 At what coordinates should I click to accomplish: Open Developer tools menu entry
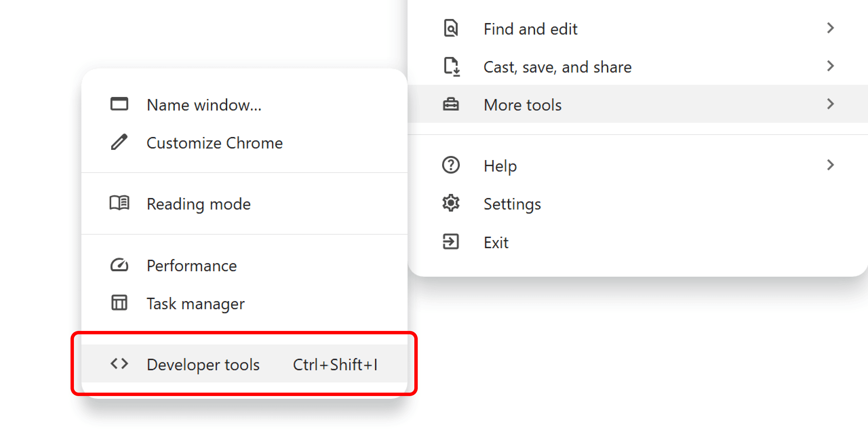pos(203,365)
